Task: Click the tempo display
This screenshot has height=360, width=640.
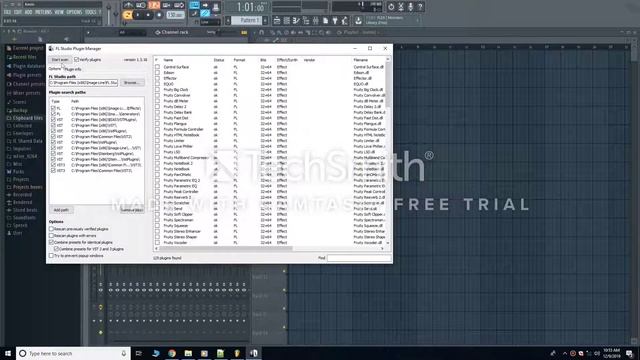Action: 176,15
